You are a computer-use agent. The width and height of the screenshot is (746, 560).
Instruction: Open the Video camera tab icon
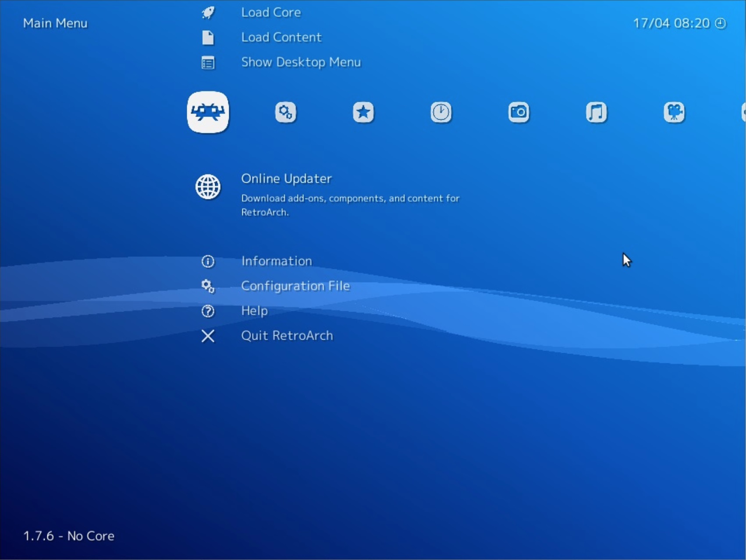coord(674,112)
